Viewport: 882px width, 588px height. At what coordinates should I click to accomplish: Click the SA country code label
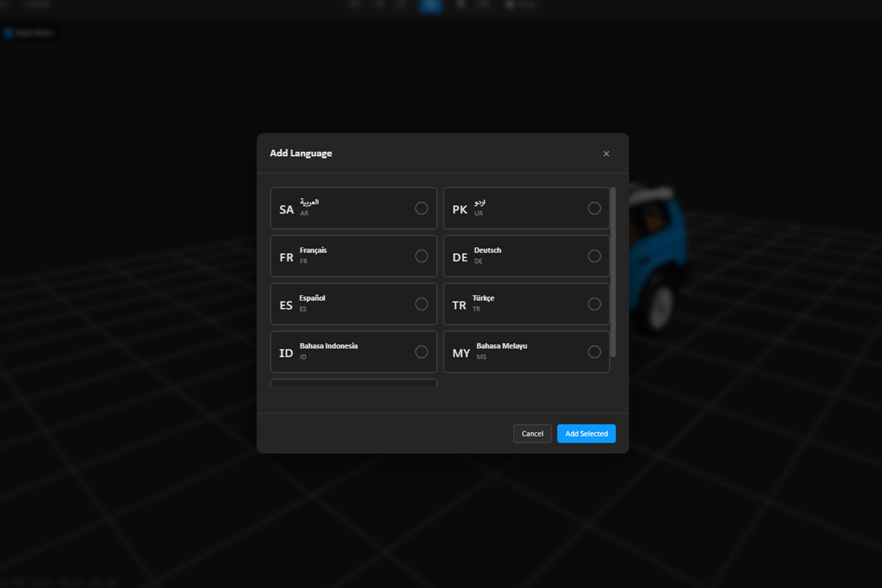[x=286, y=210]
